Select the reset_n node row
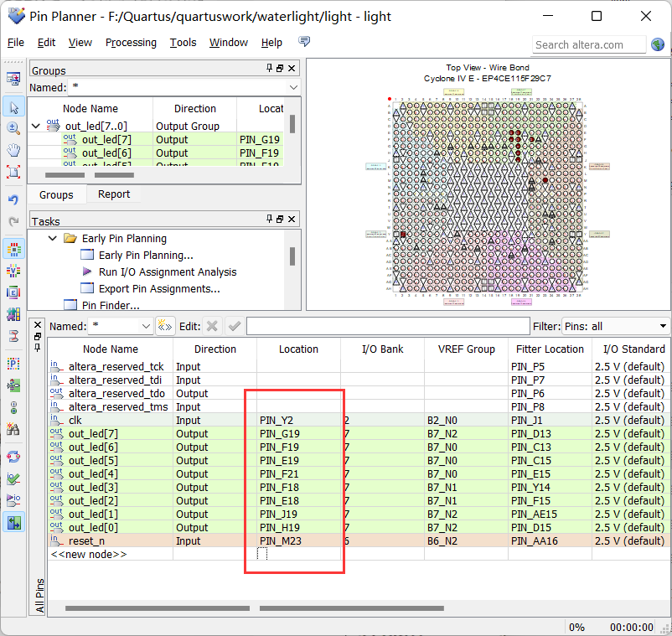 pyautogui.click(x=357, y=540)
